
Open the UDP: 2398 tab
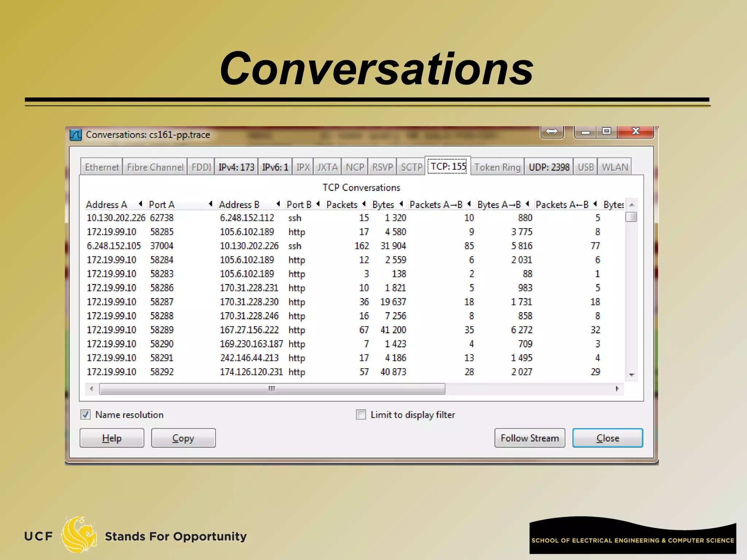(x=549, y=167)
